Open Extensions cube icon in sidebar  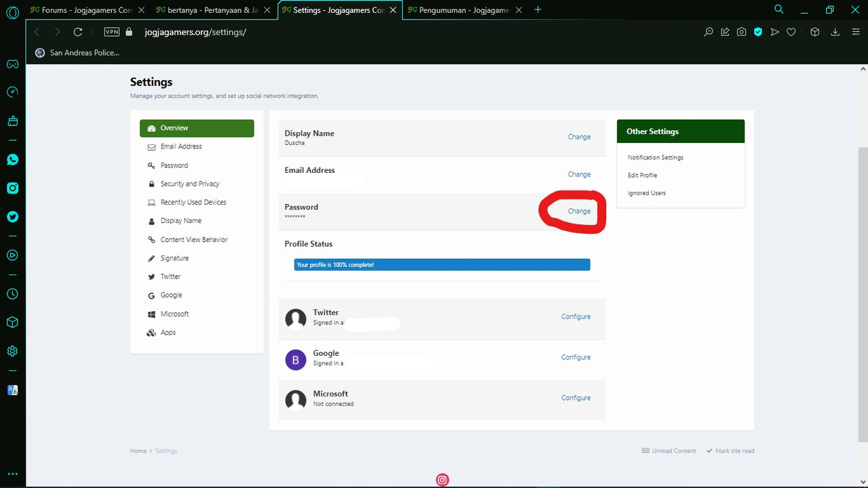coord(12,323)
